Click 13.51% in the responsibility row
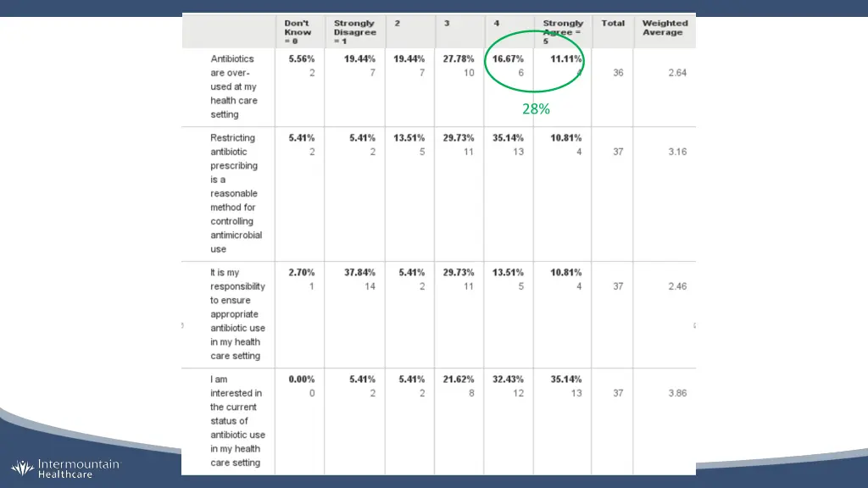 [x=509, y=272]
